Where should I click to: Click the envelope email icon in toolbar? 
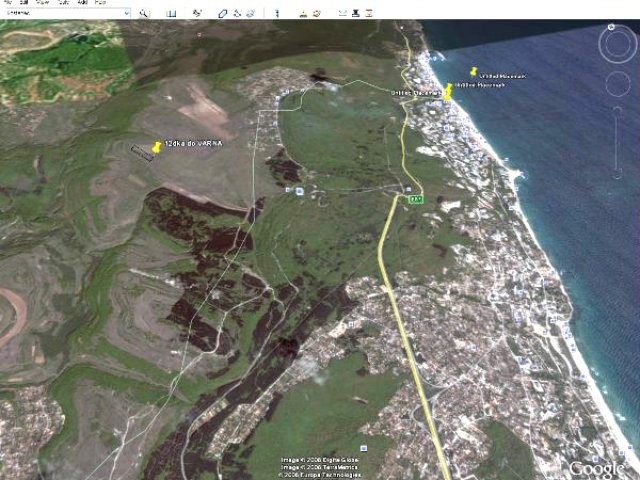[x=343, y=13]
